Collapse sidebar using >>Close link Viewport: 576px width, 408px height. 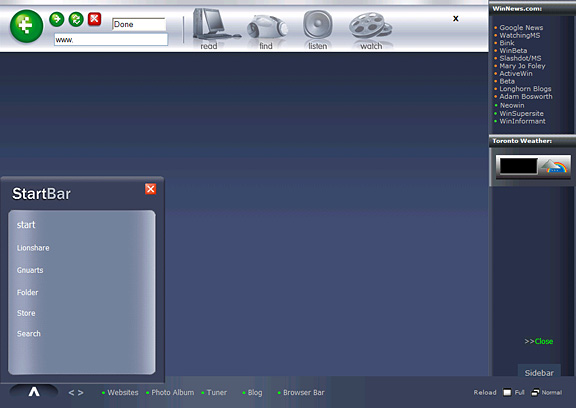pos(539,341)
